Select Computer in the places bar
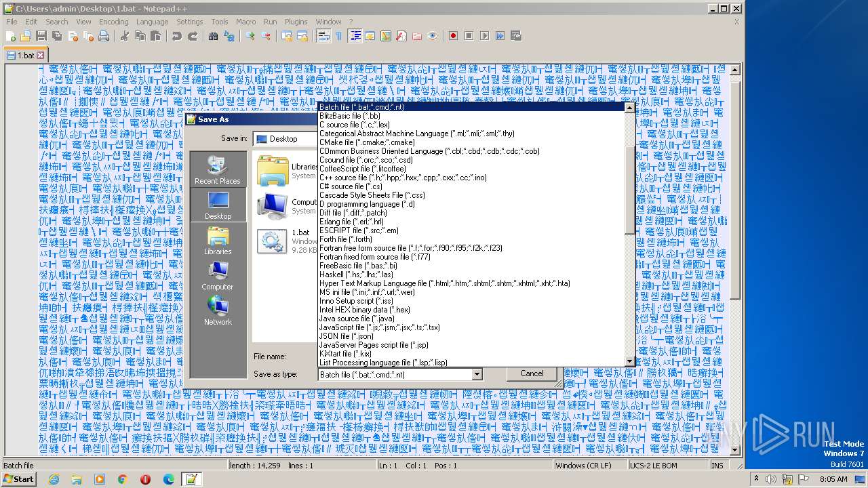 click(217, 275)
